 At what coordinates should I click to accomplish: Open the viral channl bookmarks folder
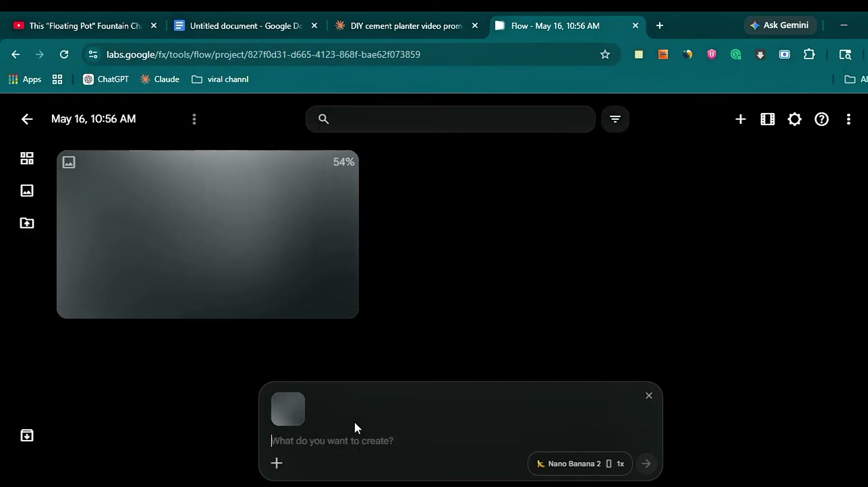220,80
